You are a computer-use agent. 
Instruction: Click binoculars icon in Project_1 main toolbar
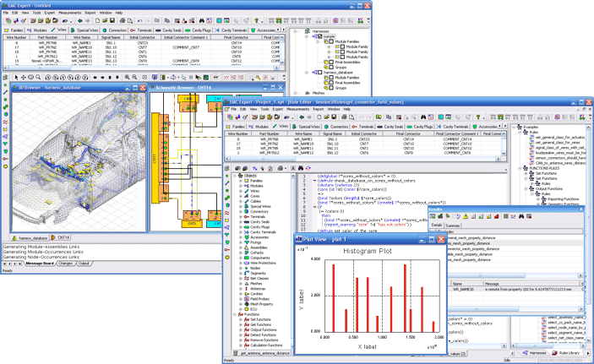coord(423,117)
